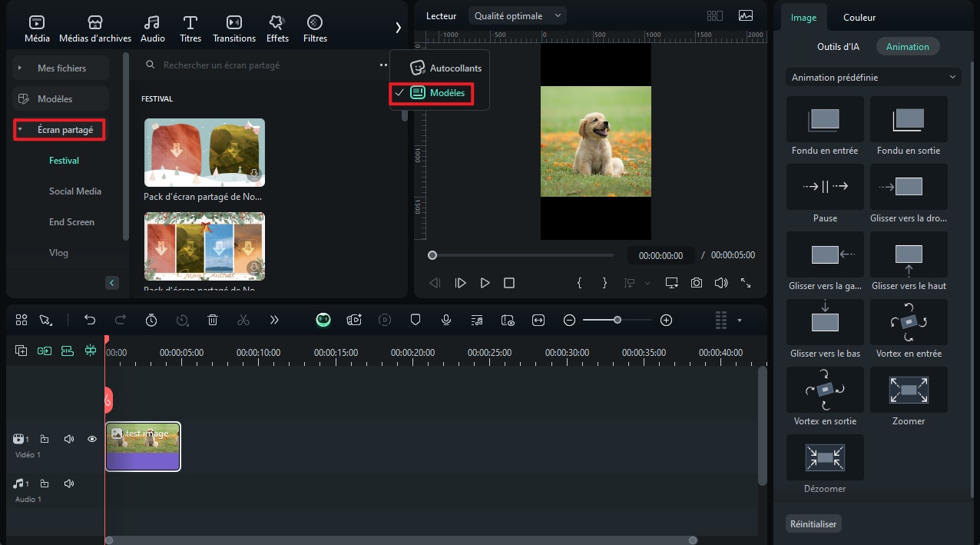Play the preview
980x545 pixels.
click(485, 283)
